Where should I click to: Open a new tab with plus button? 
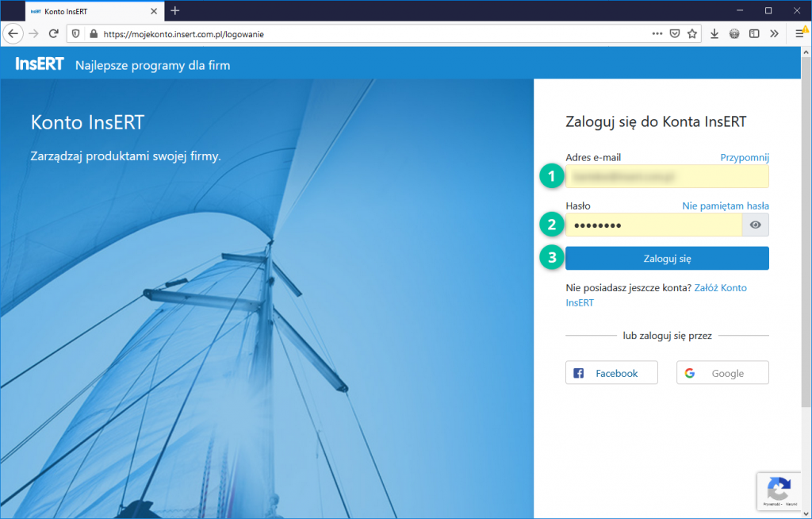[x=175, y=11]
